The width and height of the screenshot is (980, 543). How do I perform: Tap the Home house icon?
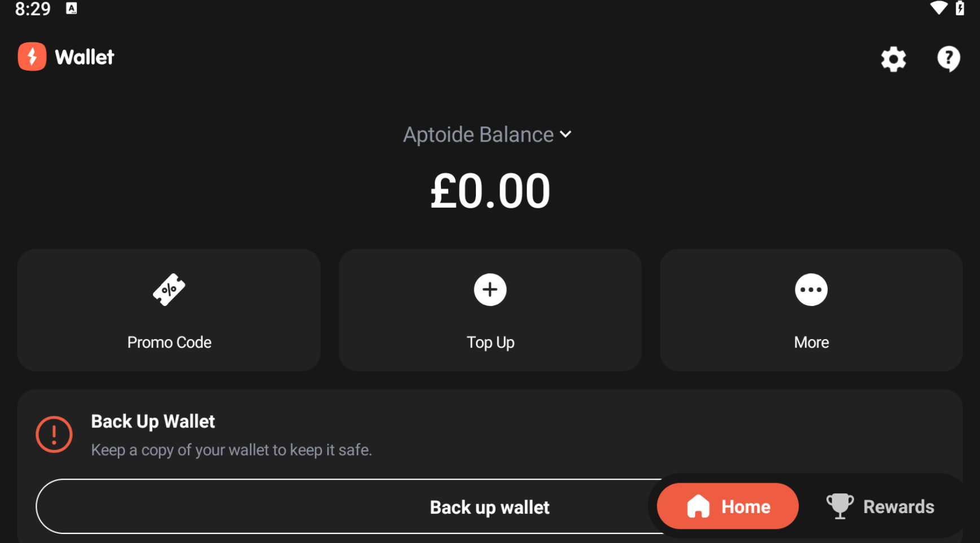tap(698, 506)
